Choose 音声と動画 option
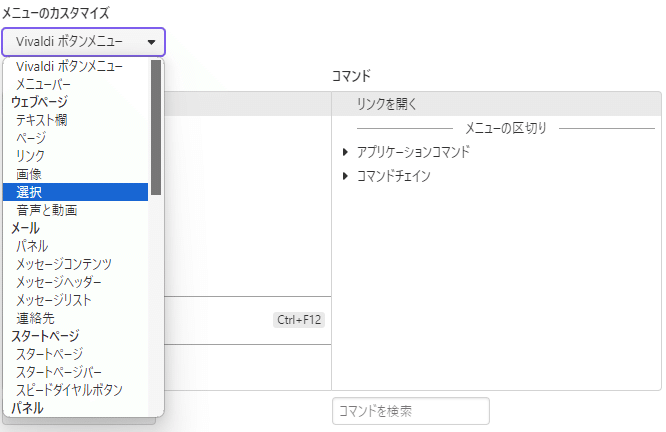 76,210
